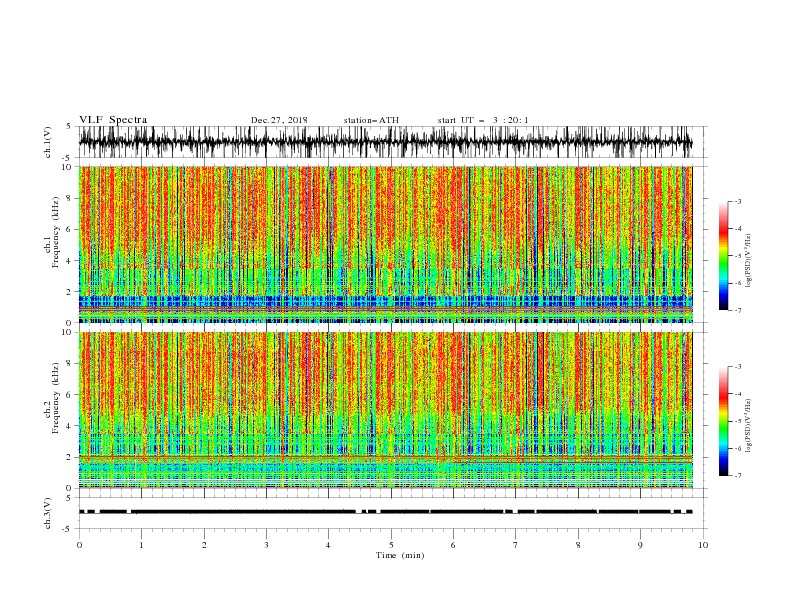Click the ch.2 frequency tick label '4'

tap(70, 426)
